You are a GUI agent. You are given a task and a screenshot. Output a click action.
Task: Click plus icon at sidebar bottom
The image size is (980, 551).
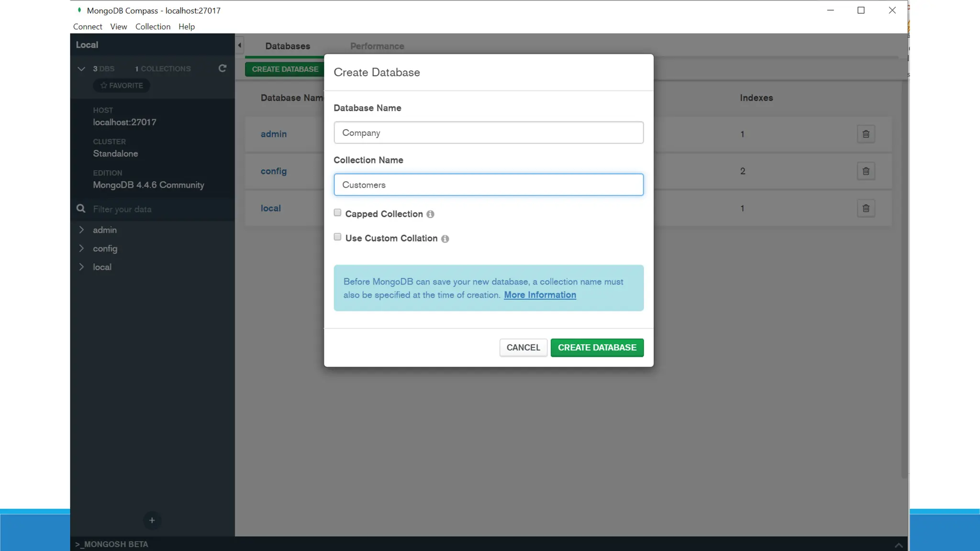pyautogui.click(x=152, y=520)
